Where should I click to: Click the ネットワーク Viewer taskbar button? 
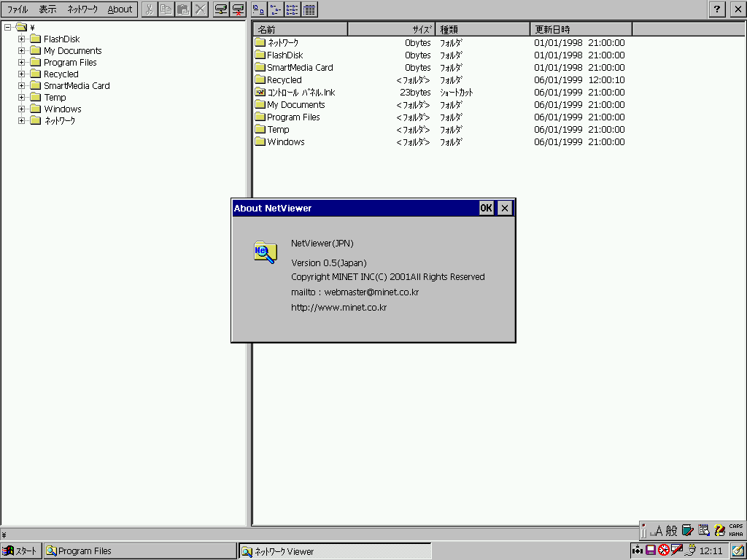(336, 551)
